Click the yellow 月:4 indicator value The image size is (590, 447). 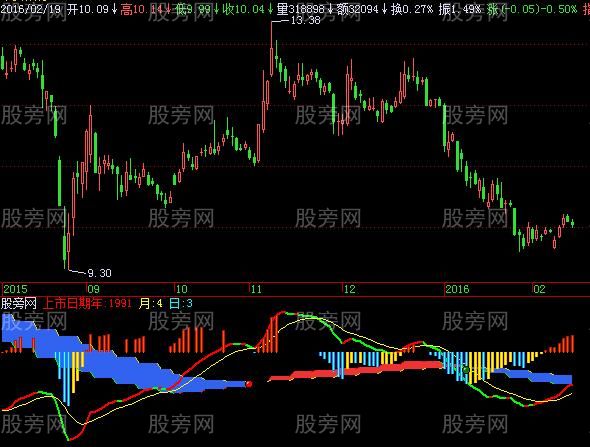(x=151, y=303)
